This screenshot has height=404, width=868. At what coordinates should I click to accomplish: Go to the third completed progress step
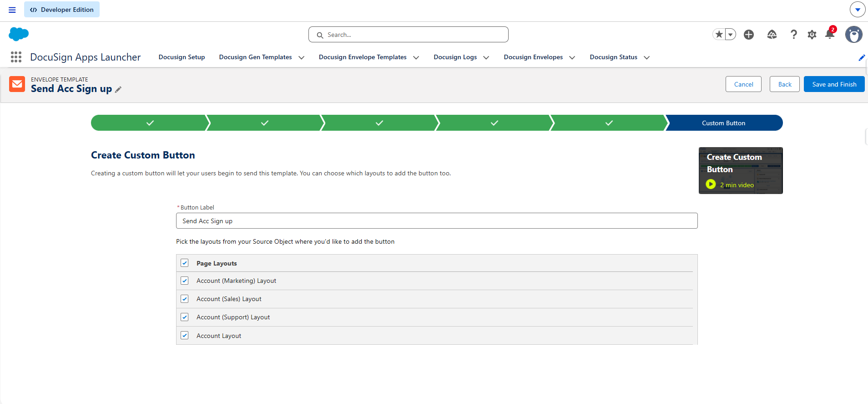point(379,123)
